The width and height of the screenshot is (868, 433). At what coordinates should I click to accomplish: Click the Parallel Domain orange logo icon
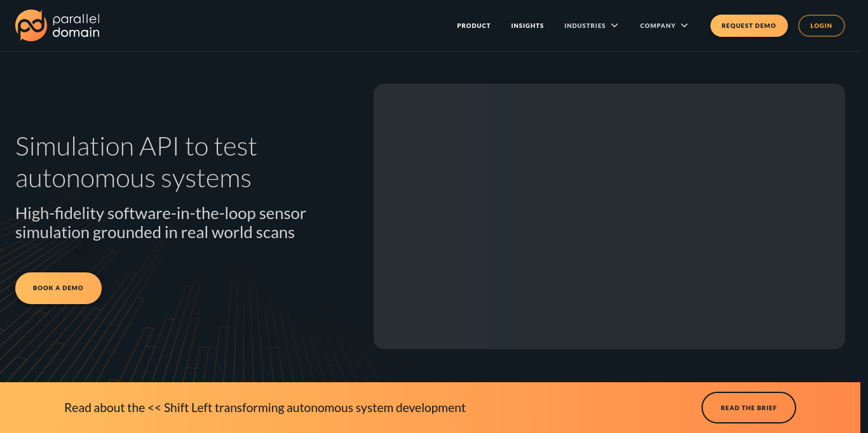31,25
